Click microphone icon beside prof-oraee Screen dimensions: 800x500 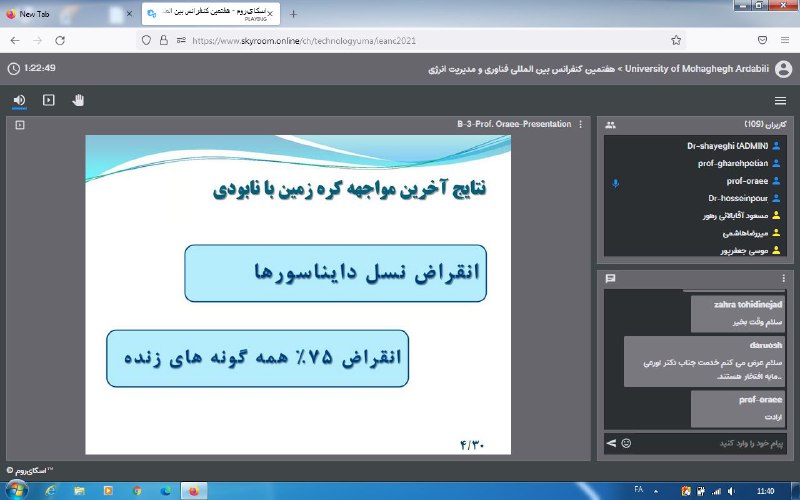click(615, 183)
